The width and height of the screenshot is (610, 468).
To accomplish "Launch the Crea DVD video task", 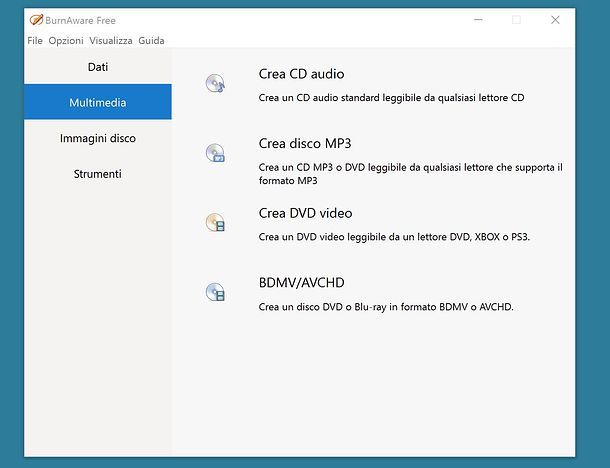I will 305,213.
